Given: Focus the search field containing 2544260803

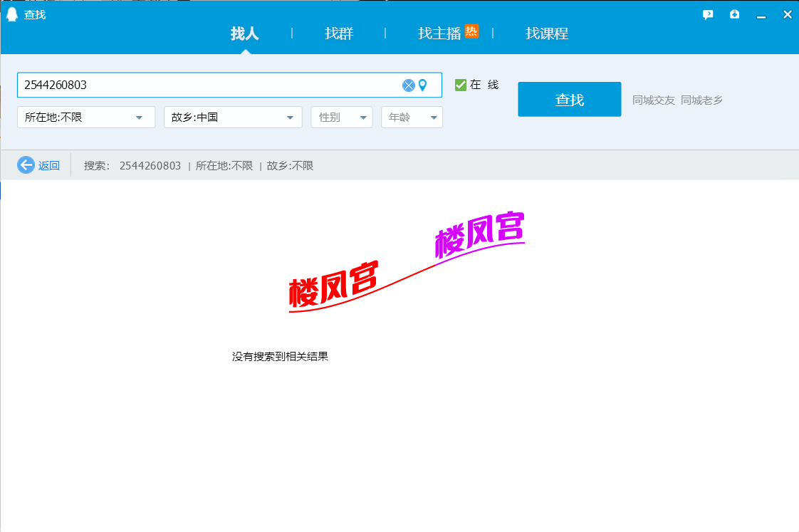Looking at the screenshot, I should tap(229, 85).
